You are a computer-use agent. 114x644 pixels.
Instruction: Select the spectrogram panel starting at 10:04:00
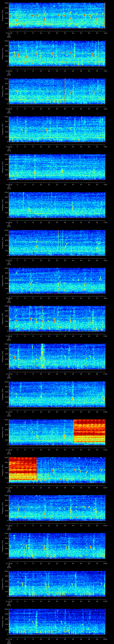coord(57,129)
